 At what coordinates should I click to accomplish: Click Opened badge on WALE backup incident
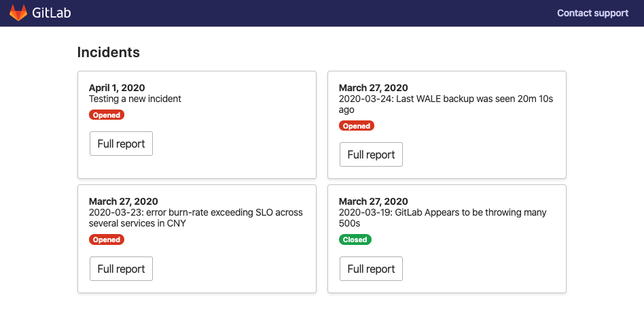(357, 126)
